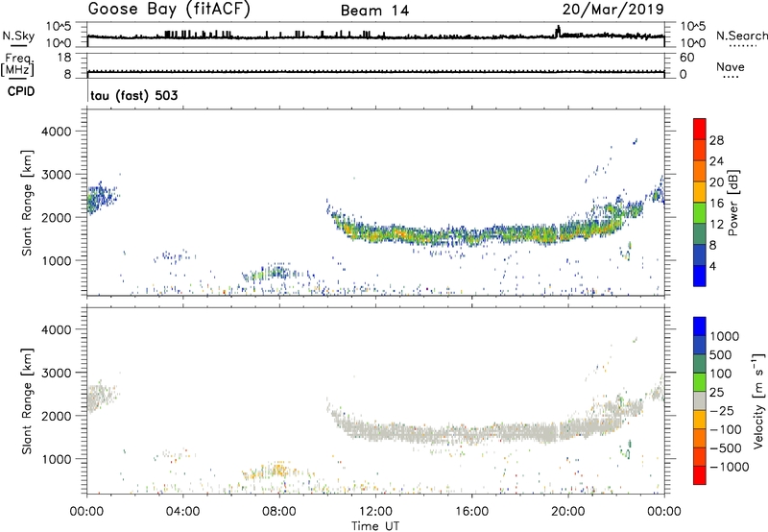
Task: Click the '2000' tick on the velocity panel
Action: pos(56,416)
